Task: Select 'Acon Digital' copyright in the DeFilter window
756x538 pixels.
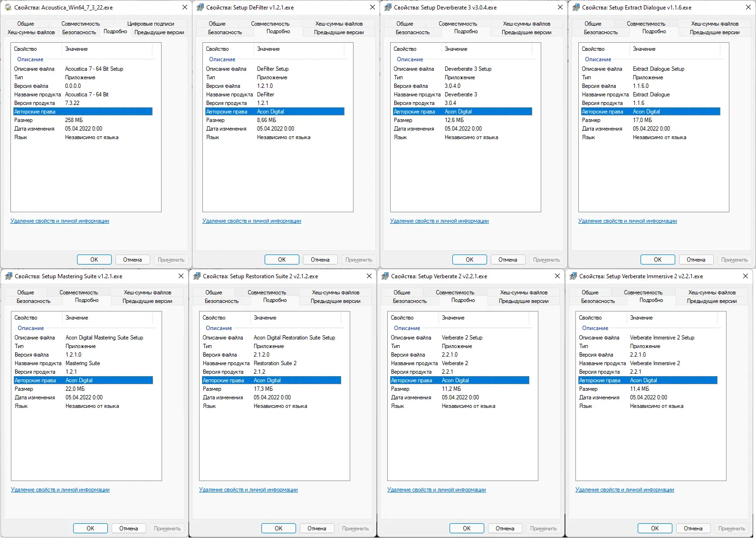Action: click(x=270, y=112)
